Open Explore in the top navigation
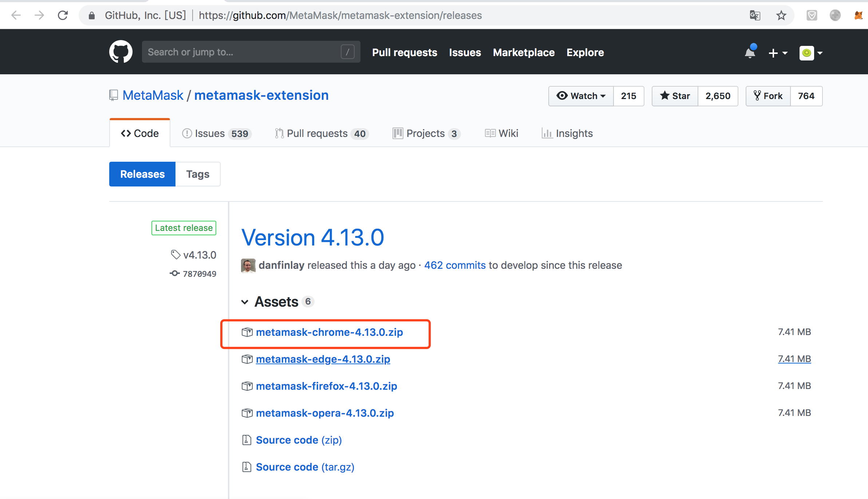This screenshot has width=868, height=499. (x=585, y=52)
